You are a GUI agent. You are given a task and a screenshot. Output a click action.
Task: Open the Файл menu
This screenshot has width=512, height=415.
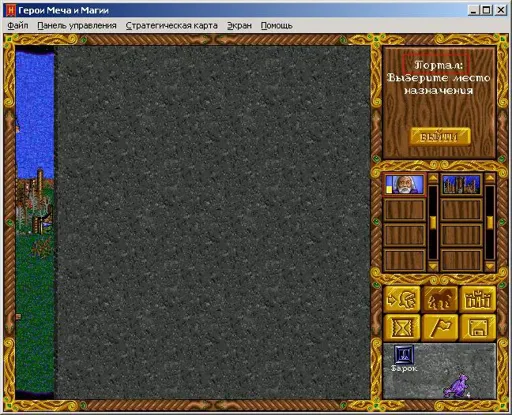[x=18, y=26]
